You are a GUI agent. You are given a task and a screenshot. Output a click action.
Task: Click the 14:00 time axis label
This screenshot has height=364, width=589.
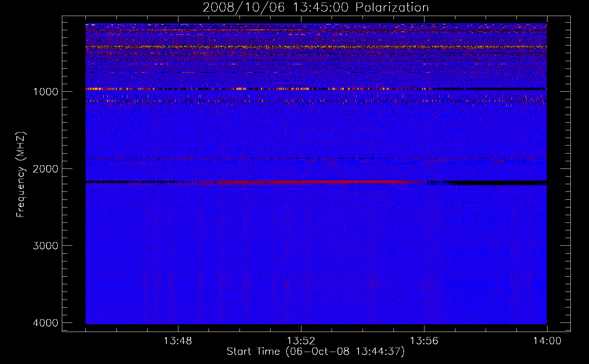click(547, 341)
